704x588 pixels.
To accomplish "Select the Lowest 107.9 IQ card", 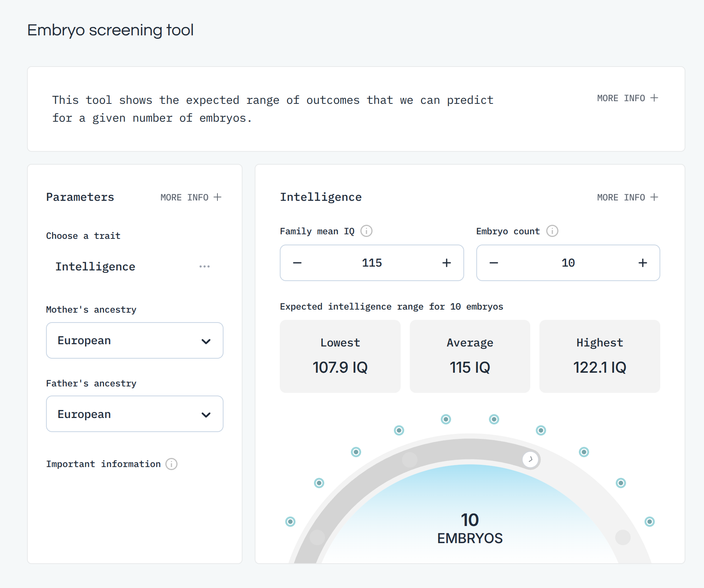I will point(340,356).
